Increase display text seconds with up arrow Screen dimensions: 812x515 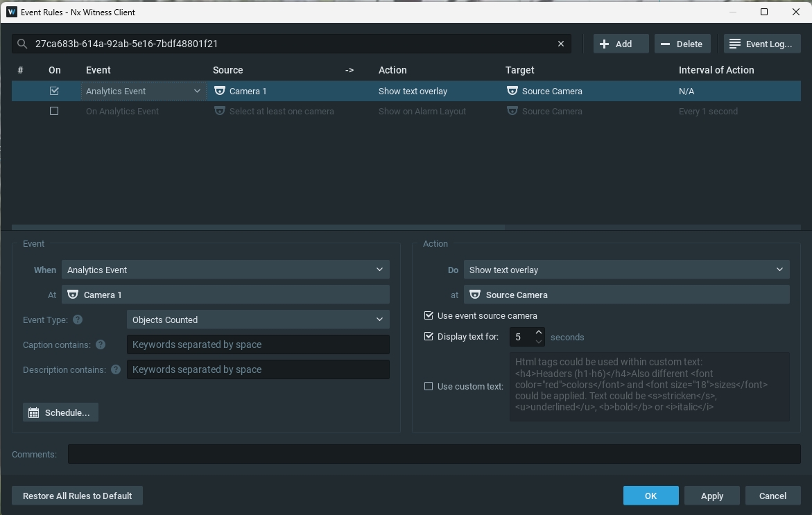tap(539, 333)
